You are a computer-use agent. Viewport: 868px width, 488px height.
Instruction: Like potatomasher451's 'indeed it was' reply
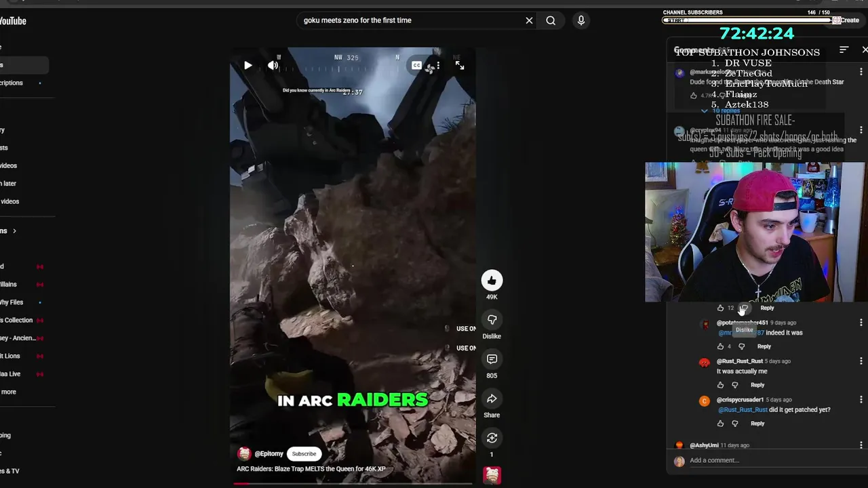click(x=721, y=346)
